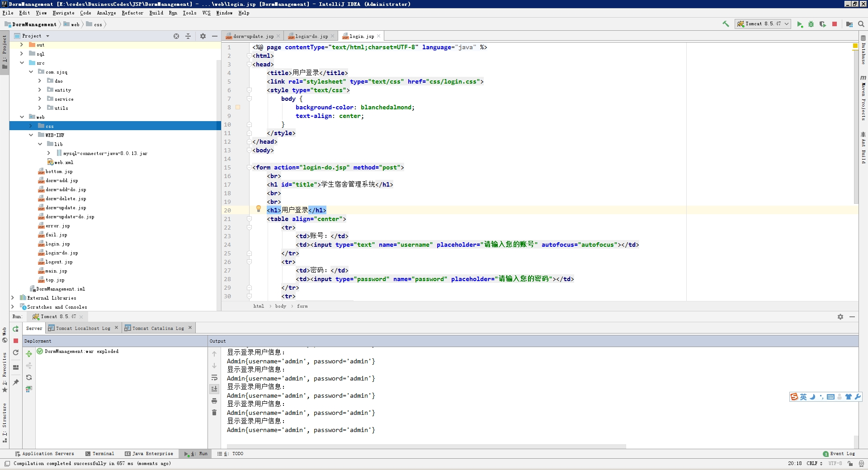Start Tomcat in Debug mode using the bug icon
This screenshot has width=868, height=470.
811,23
